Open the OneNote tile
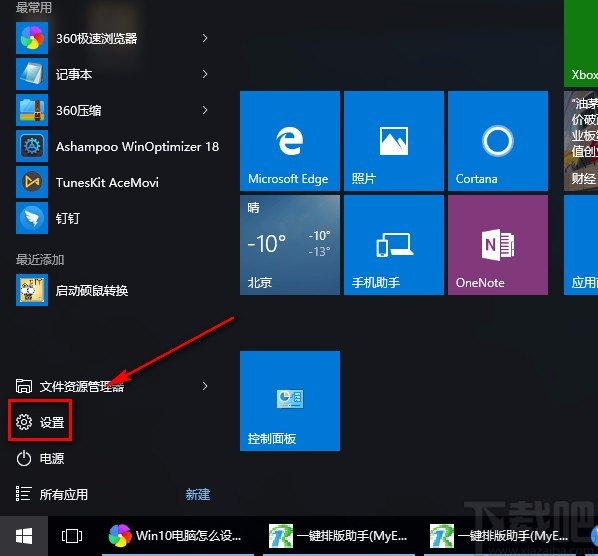The height and width of the screenshot is (556, 598). (x=498, y=245)
